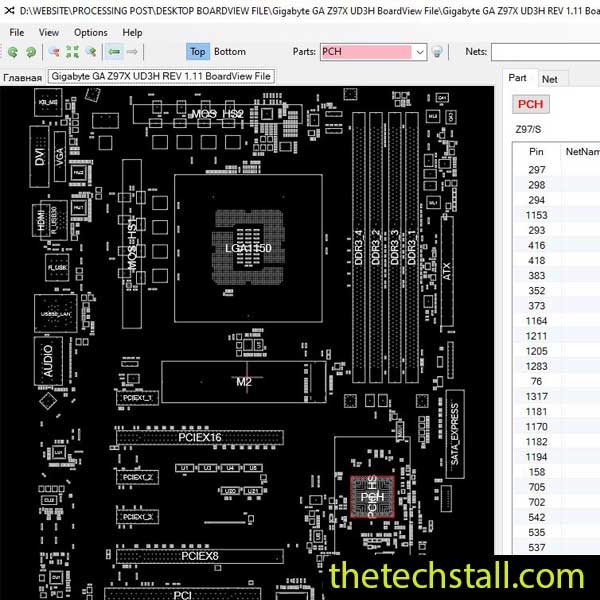
Task: Select the M2 slot component
Action: 243,382
